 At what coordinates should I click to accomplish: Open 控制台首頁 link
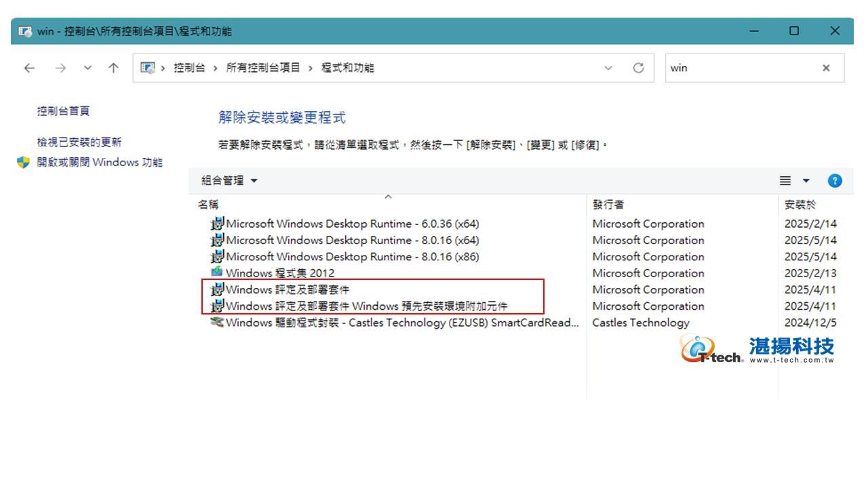63,110
